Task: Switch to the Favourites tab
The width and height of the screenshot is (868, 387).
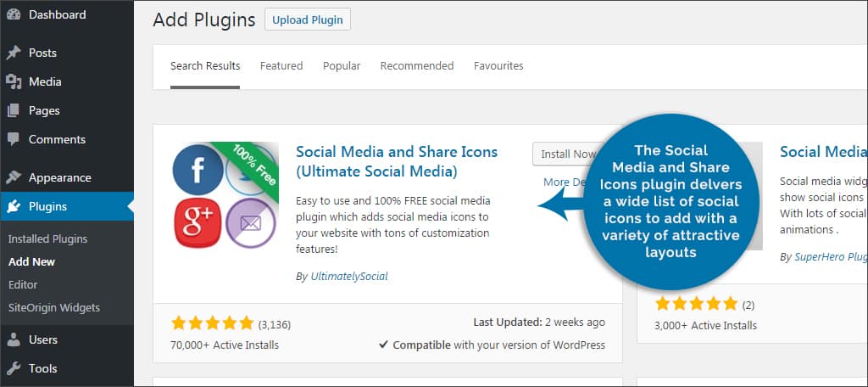Action: pos(498,66)
